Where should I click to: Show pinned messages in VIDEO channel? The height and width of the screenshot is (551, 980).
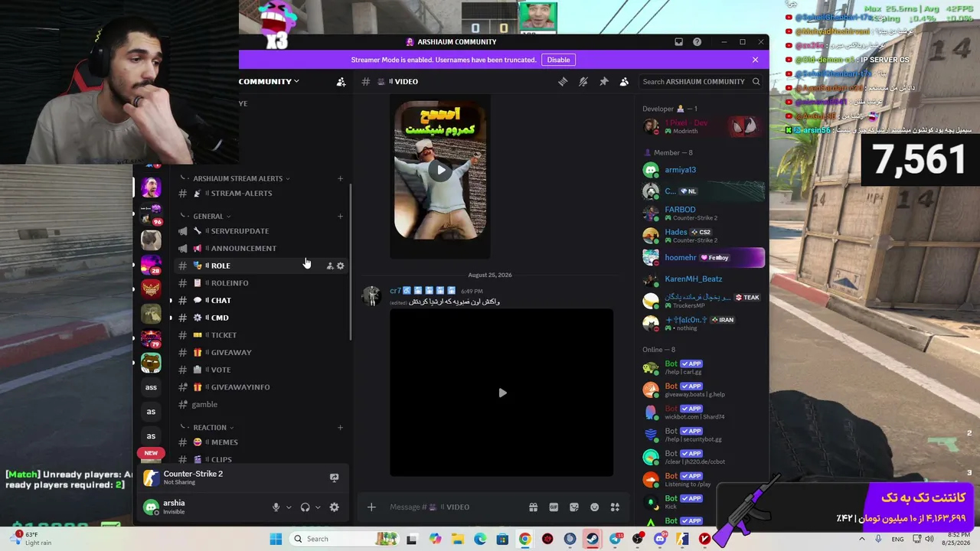click(x=603, y=82)
